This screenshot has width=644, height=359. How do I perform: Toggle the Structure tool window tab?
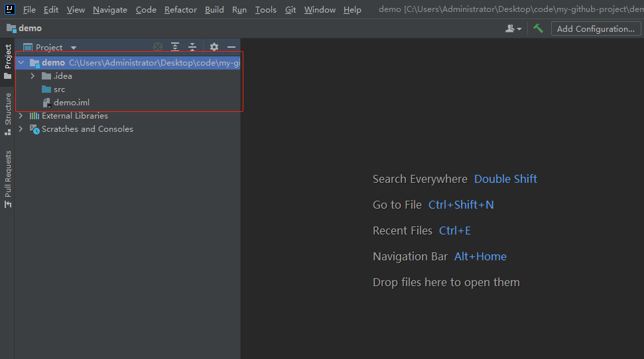(x=7, y=114)
